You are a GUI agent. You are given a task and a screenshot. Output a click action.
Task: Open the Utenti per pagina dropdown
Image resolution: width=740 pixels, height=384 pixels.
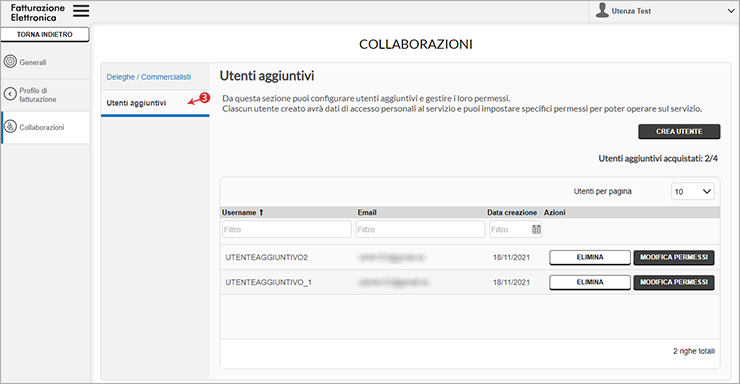[x=692, y=192]
